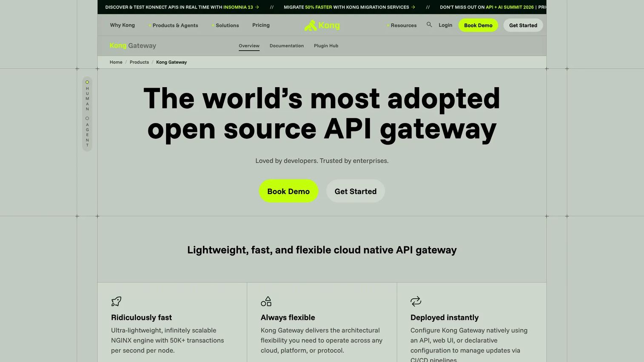Click the Kong Gateway sub-navigation title
Viewport: 644px width, 362px height.
[133, 46]
